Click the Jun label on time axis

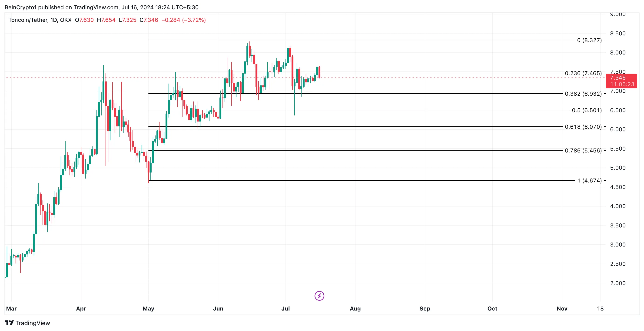pyautogui.click(x=218, y=308)
